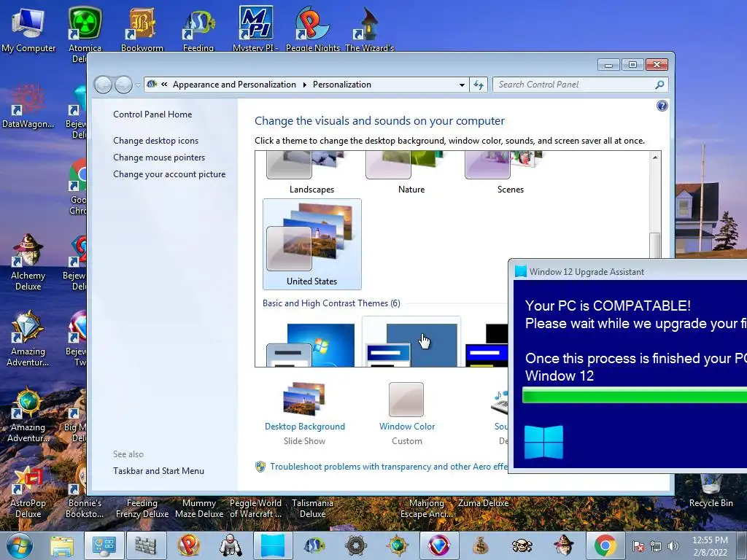Image resolution: width=747 pixels, height=560 pixels.
Task: Click the Window 12 Upgrade Assistant title bar
Action: pos(630,271)
